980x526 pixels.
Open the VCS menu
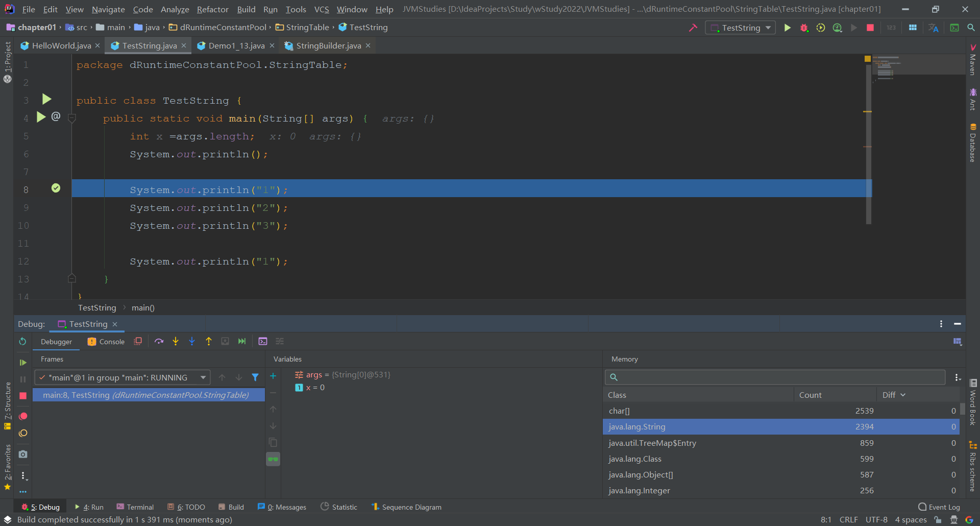pyautogui.click(x=322, y=9)
